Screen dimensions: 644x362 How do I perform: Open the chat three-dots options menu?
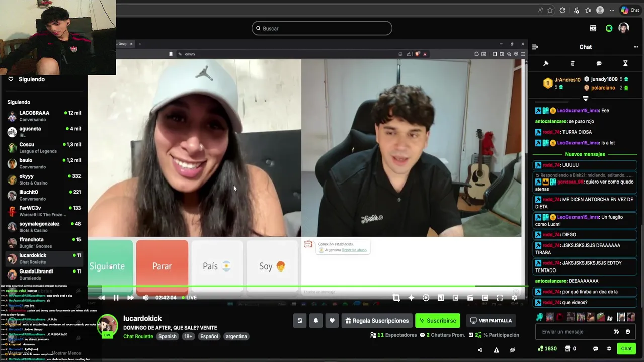636,47
